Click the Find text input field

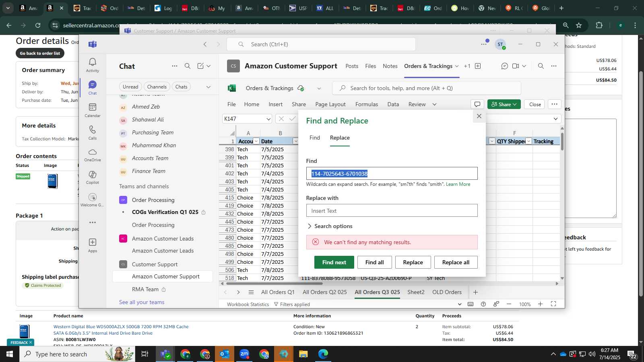click(392, 174)
